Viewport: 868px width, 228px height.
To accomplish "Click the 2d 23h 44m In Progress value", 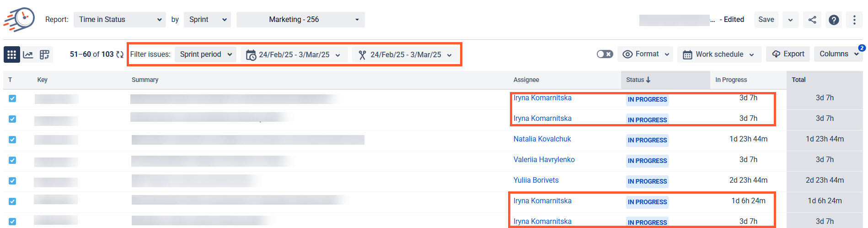I will (x=748, y=180).
